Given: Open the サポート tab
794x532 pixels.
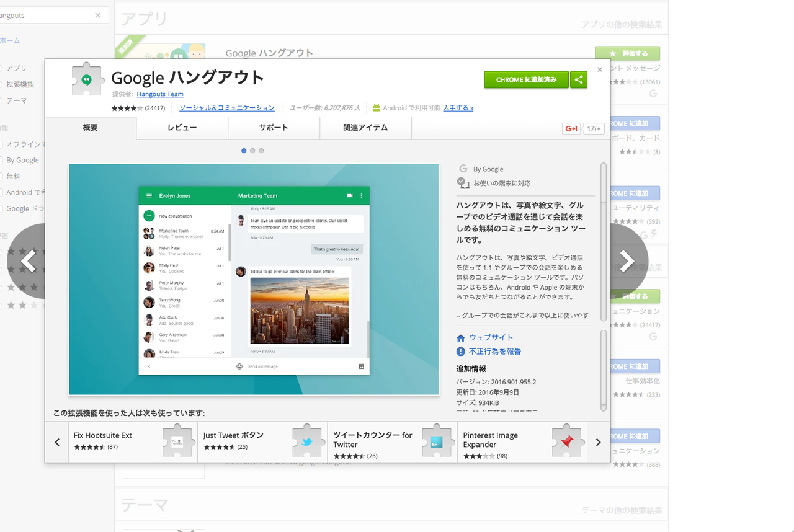Looking at the screenshot, I should tap(274, 128).
